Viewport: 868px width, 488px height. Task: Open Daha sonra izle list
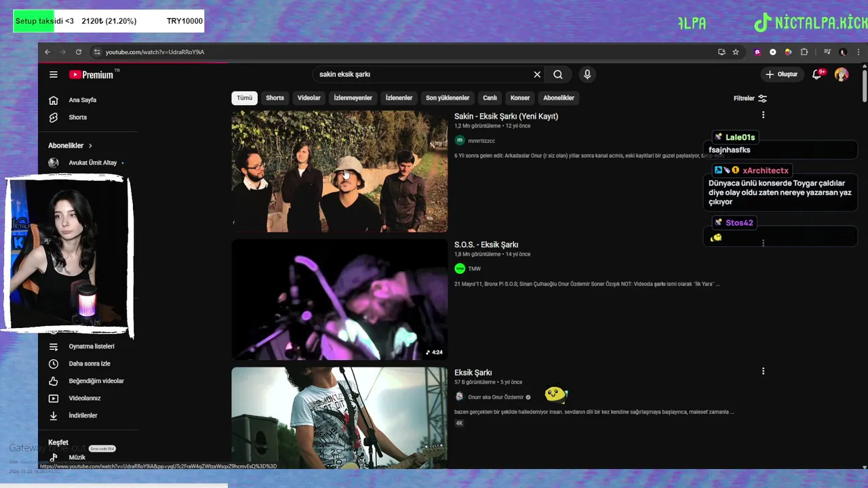(x=88, y=364)
